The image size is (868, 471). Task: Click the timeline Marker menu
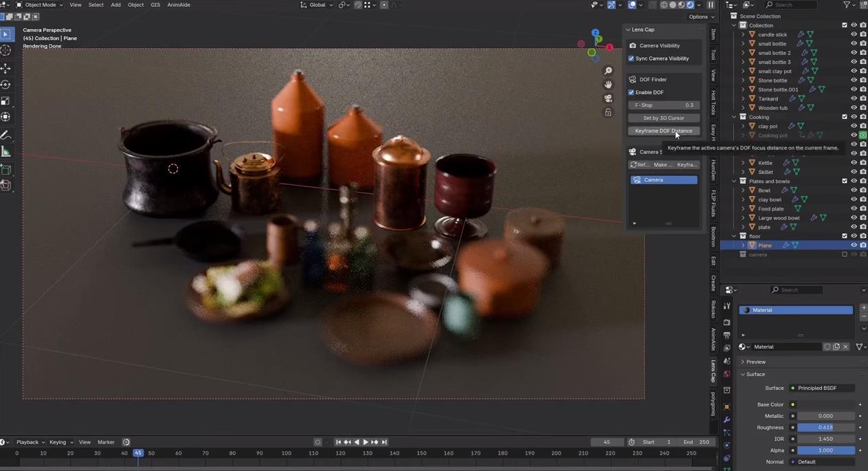pos(106,442)
